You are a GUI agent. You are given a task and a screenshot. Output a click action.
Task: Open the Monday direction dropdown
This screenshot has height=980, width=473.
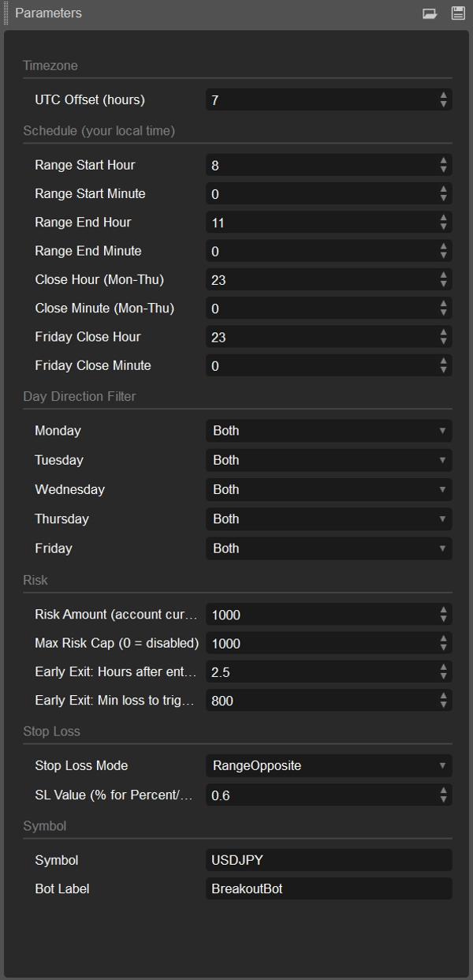tap(328, 431)
